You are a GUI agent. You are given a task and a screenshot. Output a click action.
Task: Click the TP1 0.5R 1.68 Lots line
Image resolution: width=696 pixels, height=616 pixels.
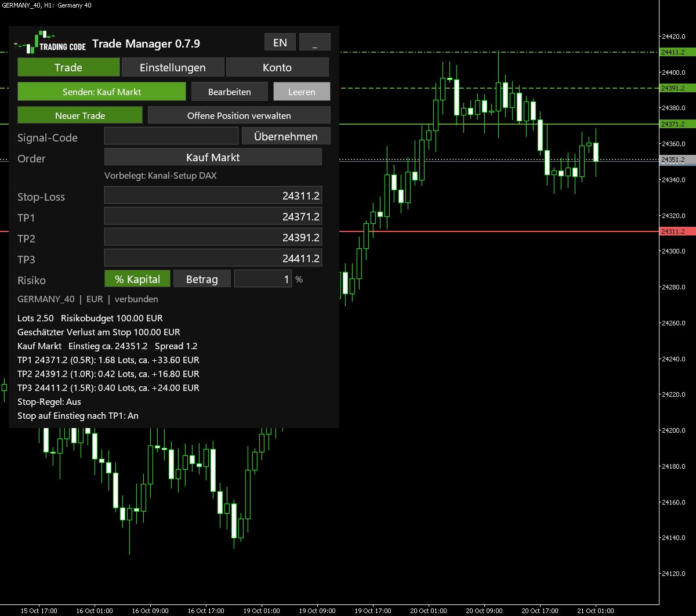[108, 360]
